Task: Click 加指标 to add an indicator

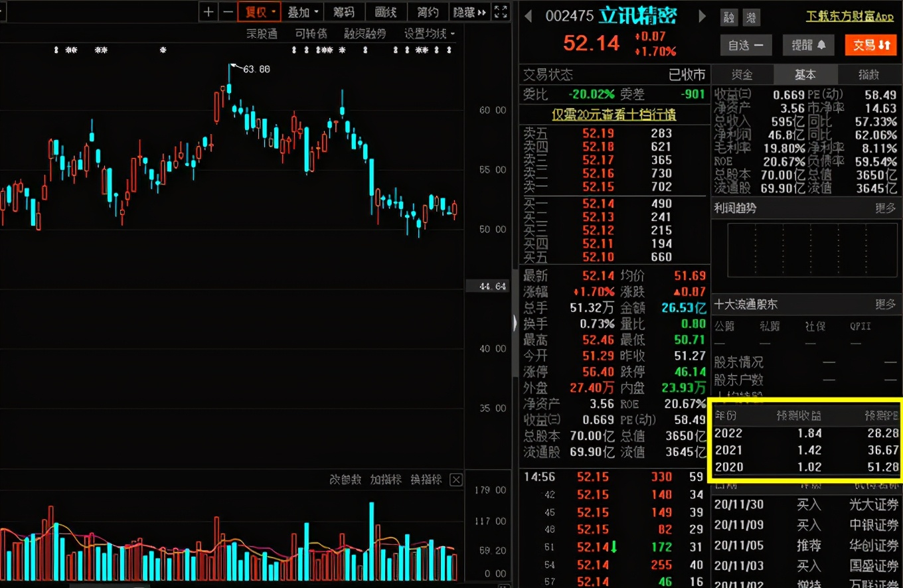Action: point(386,479)
